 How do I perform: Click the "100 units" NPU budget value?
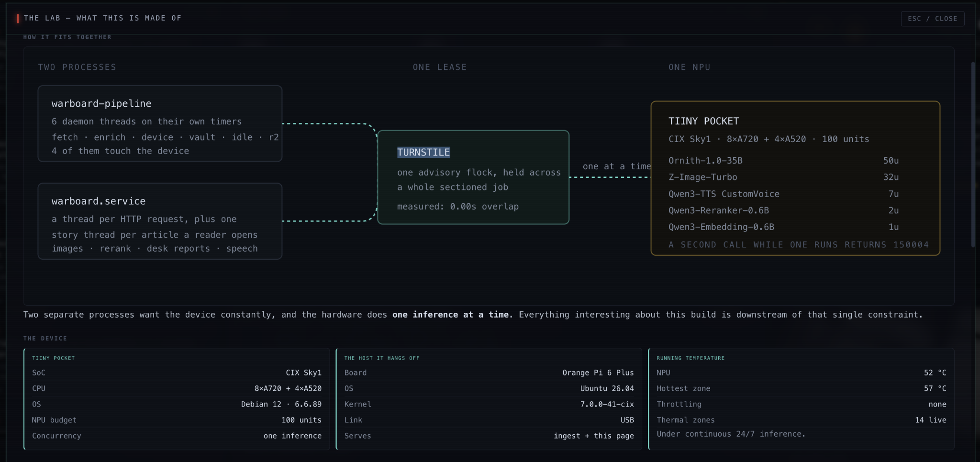pos(301,420)
